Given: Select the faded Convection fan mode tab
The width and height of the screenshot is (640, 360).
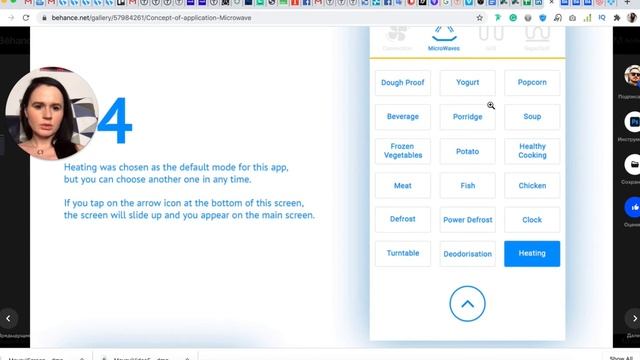Looking at the screenshot, I should point(397,39).
